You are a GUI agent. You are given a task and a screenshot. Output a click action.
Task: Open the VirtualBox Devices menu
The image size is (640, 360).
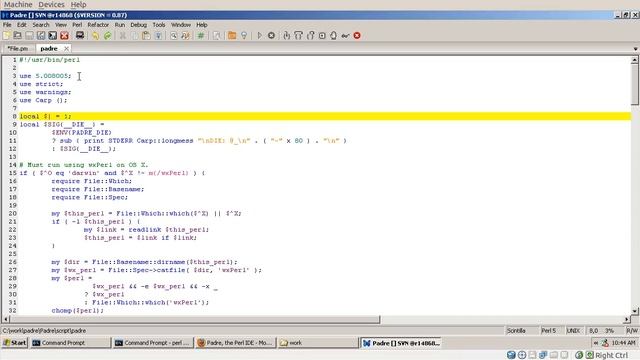pyautogui.click(x=51, y=4)
